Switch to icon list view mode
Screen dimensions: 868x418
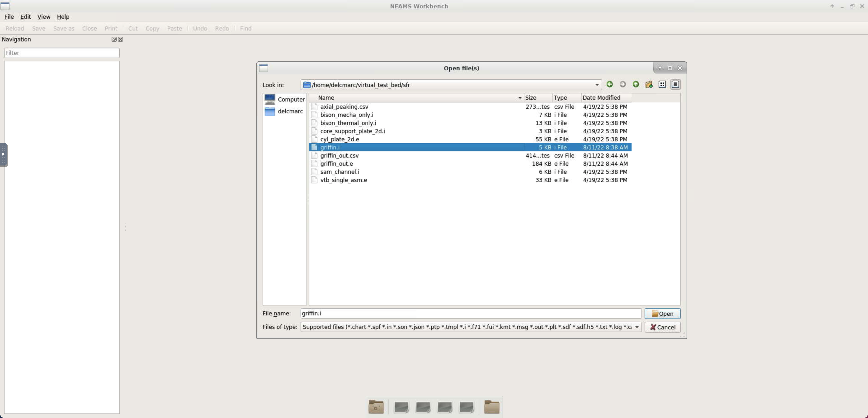[662, 84]
